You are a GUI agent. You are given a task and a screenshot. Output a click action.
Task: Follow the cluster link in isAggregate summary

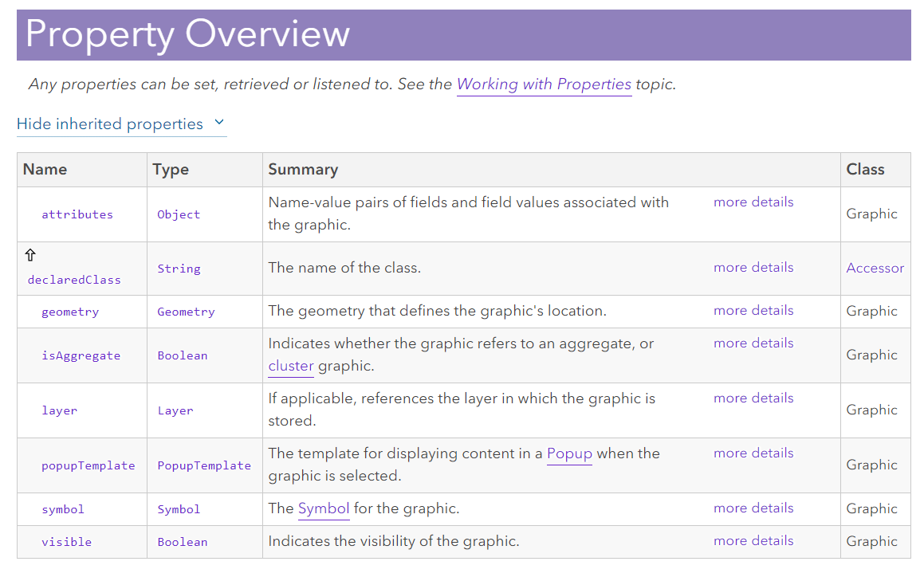(290, 366)
